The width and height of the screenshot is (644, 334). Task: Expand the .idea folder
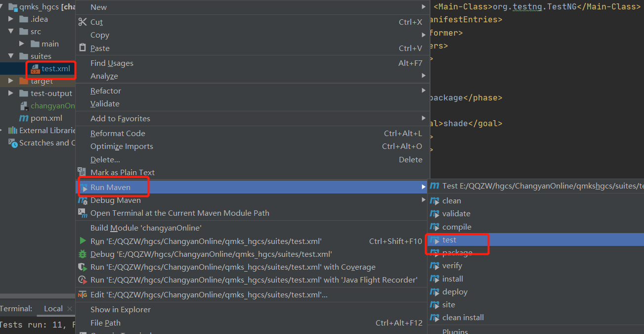coord(11,19)
